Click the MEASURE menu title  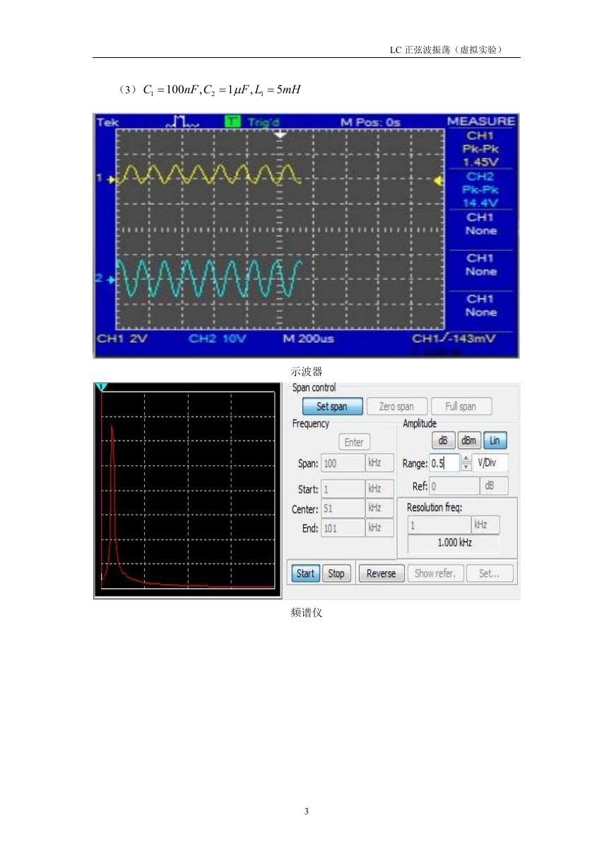click(481, 122)
